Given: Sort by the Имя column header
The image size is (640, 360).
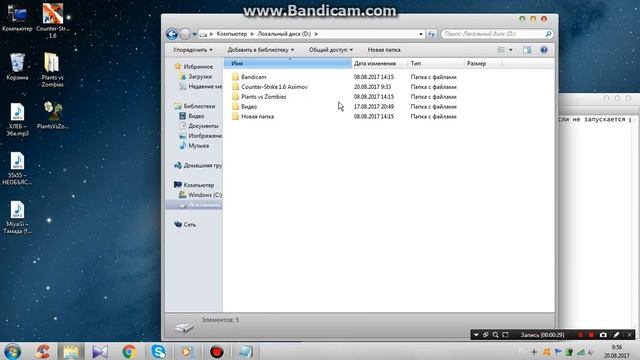Looking at the screenshot, I should [288, 63].
